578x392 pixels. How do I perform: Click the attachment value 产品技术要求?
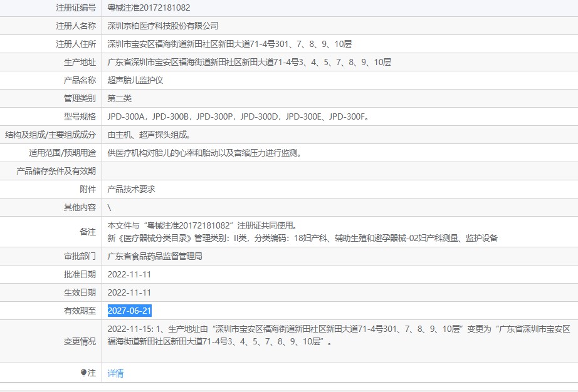131,189
